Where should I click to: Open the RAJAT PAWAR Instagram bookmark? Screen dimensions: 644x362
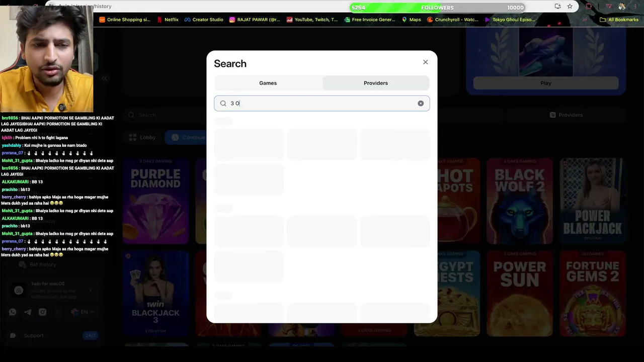tap(255, 20)
